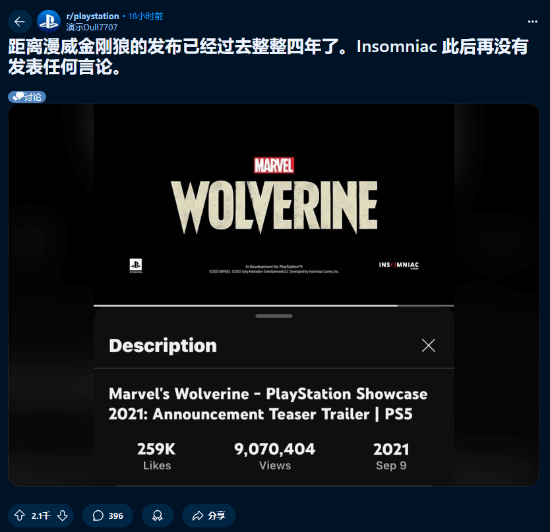Grab the Description sheet drag handle
This screenshot has height=532, width=550.
[274, 316]
